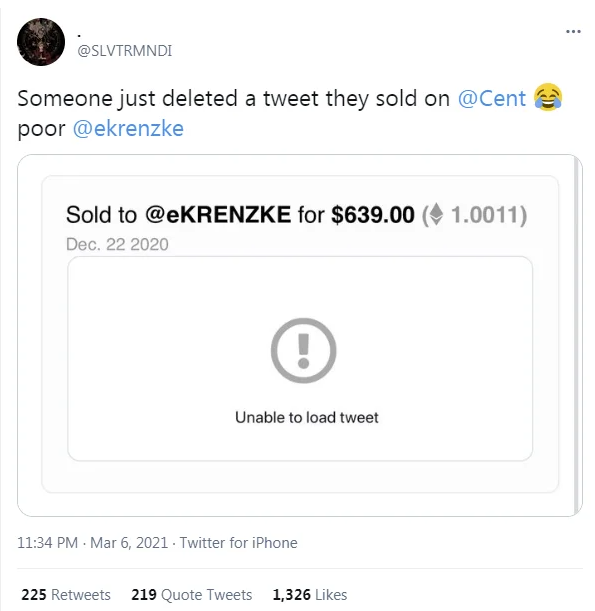
Task: Click the laughing crying emoji
Action: click(548, 97)
